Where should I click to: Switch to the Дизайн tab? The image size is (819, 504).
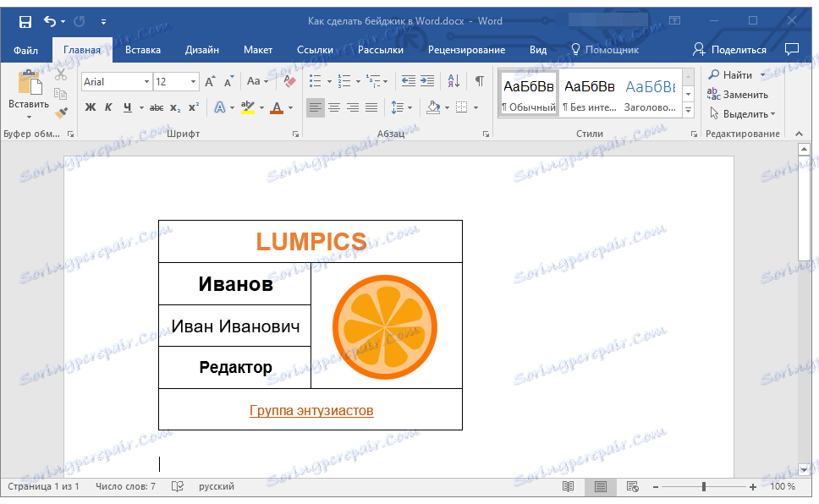pyautogui.click(x=201, y=50)
